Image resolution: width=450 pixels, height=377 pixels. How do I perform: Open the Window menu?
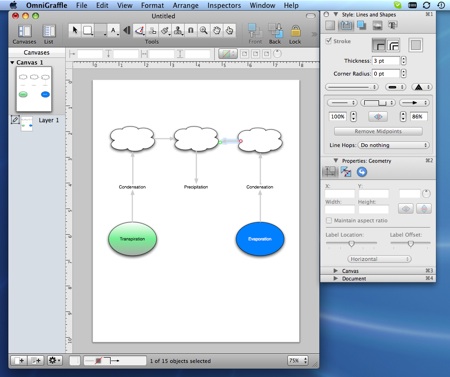tap(262, 5)
